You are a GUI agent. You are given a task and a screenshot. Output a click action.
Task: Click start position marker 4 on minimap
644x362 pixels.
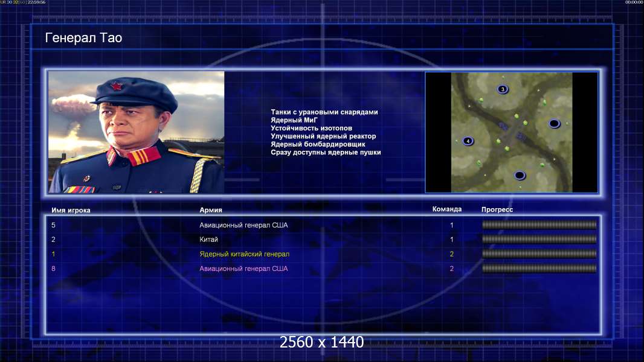pyautogui.click(x=468, y=141)
